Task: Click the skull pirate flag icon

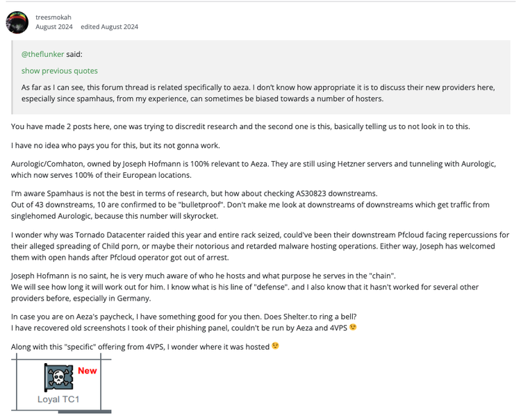Action: click(60, 377)
